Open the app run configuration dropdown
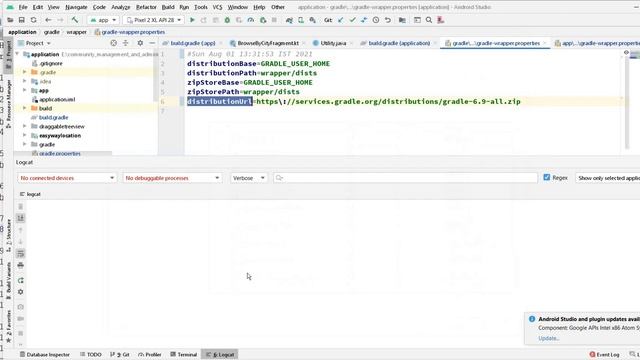This screenshot has height=360, width=640. [x=103, y=20]
